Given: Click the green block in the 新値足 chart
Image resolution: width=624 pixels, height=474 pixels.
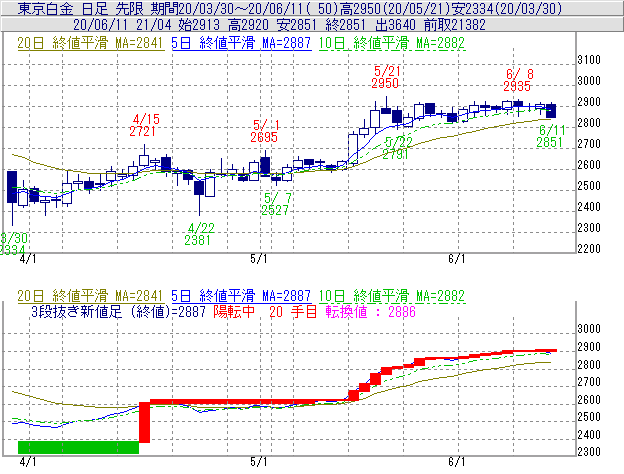Looking at the screenshot, I should [78, 447].
